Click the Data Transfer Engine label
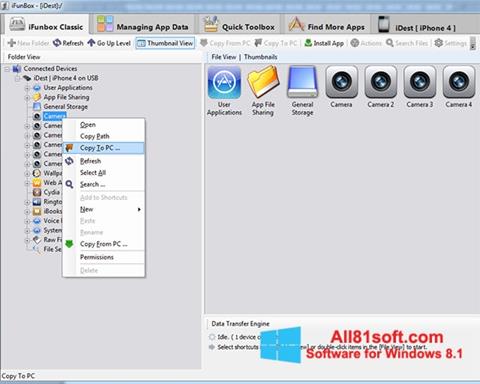 click(240, 324)
